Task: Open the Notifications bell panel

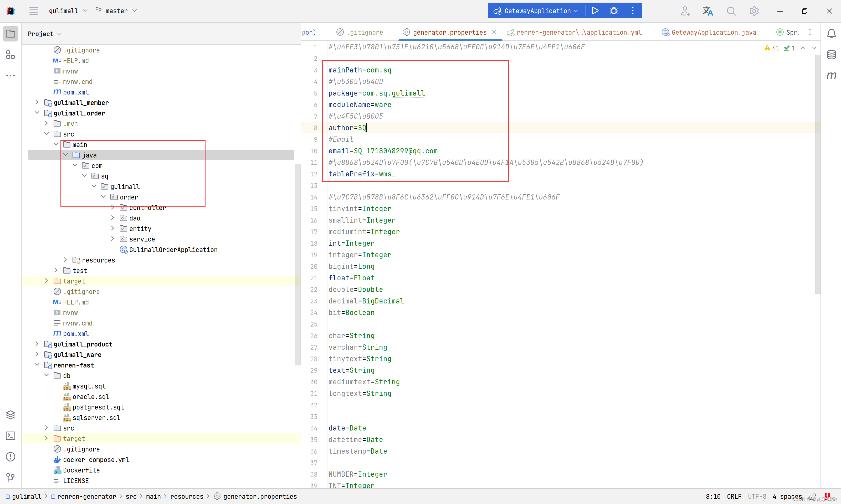Action: pyautogui.click(x=831, y=33)
